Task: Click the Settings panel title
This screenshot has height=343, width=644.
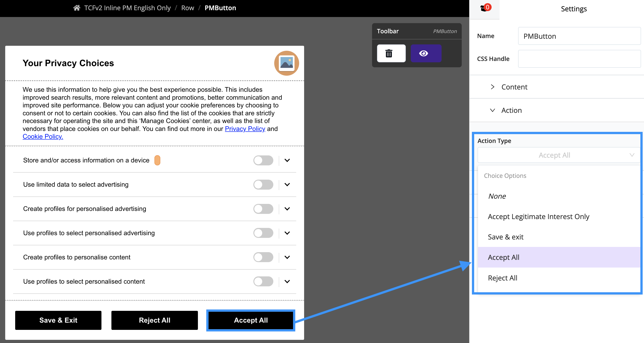Action: coord(574,9)
